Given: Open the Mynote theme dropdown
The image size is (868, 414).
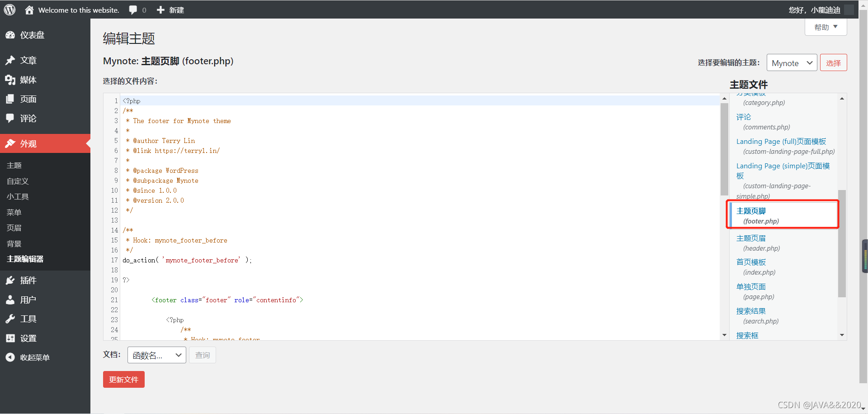Looking at the screenshot, I should coord(792,63).
